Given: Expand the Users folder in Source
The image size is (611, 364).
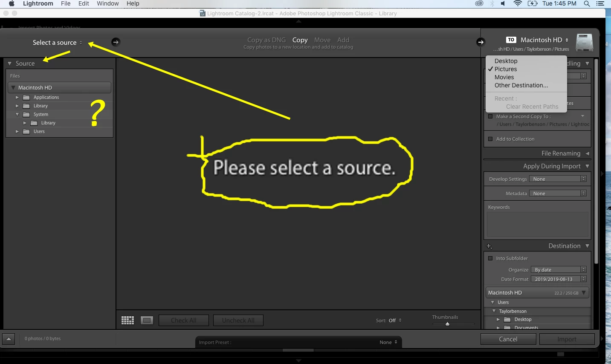Looking at the screenshot, I should point(17,131).
